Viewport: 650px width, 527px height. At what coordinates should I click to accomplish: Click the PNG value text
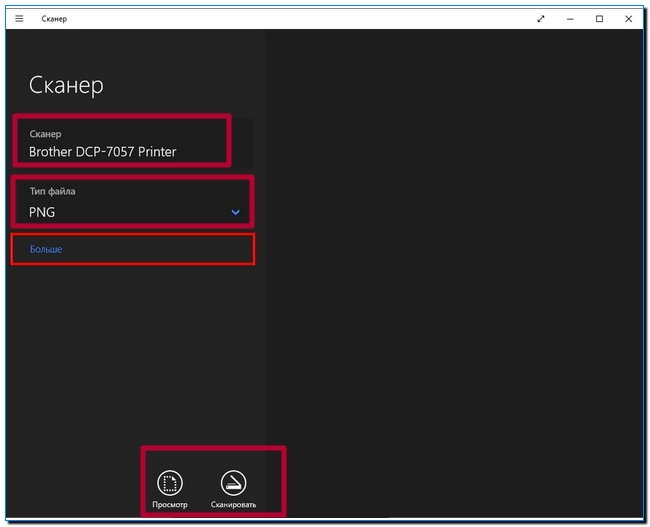[x=41, y=212]
